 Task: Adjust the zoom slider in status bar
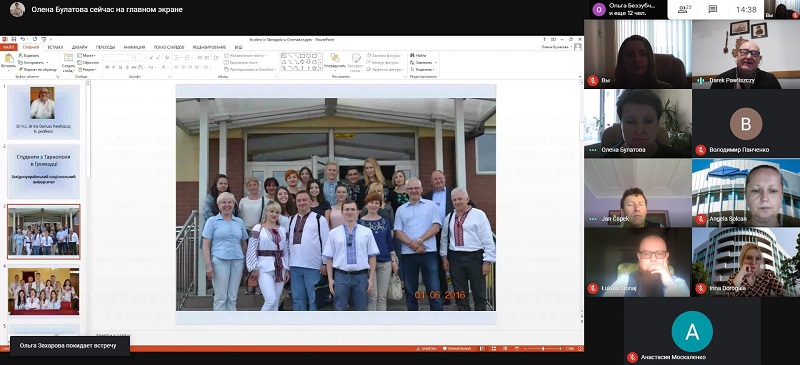coord(542,349)
